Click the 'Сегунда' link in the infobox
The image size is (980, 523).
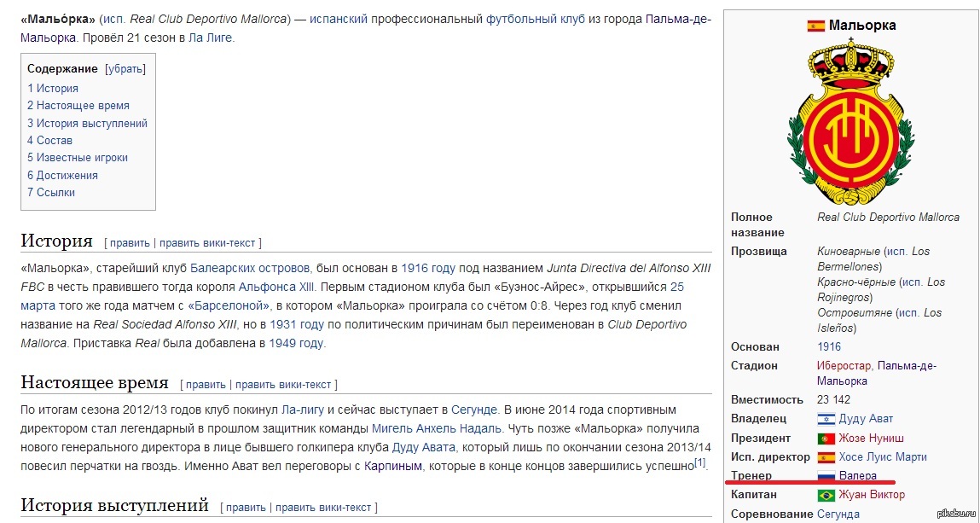point(838,514)
